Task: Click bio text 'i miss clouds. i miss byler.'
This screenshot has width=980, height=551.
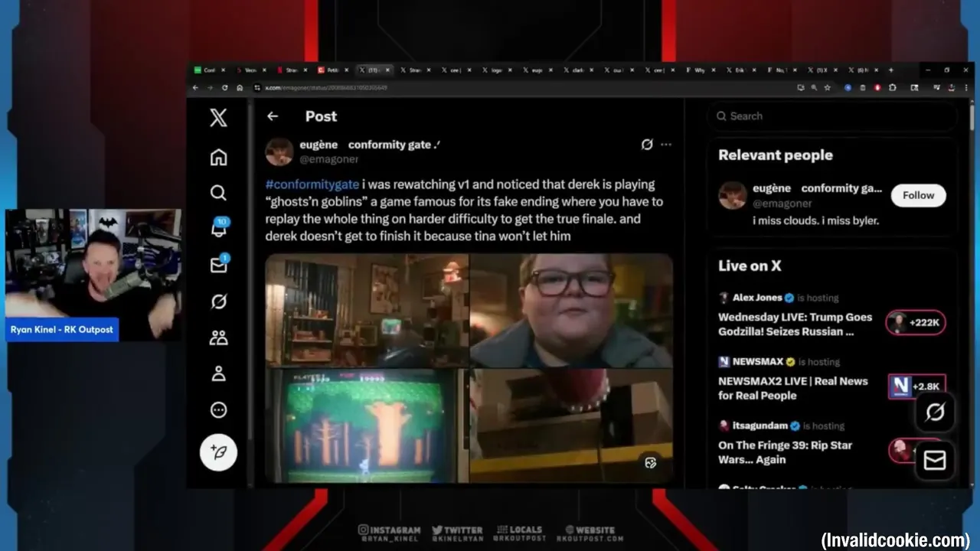Action: 815,220
